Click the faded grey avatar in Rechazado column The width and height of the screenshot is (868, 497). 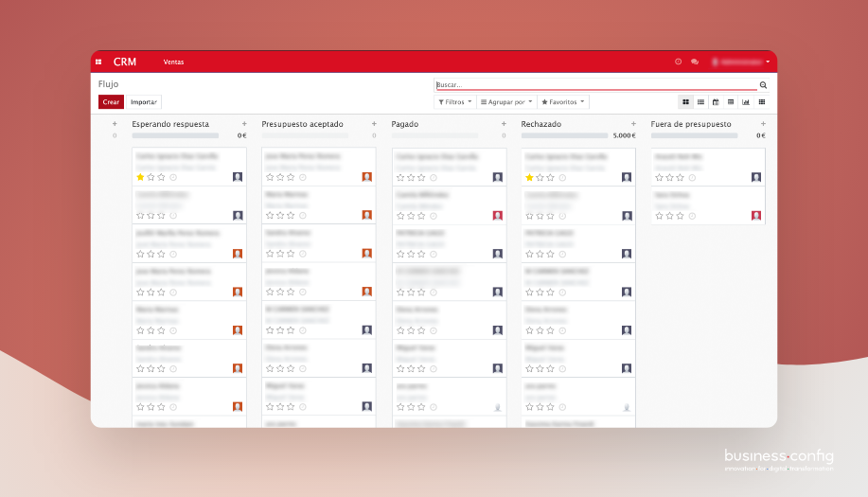pyautogui.click(x=627, y=407)
